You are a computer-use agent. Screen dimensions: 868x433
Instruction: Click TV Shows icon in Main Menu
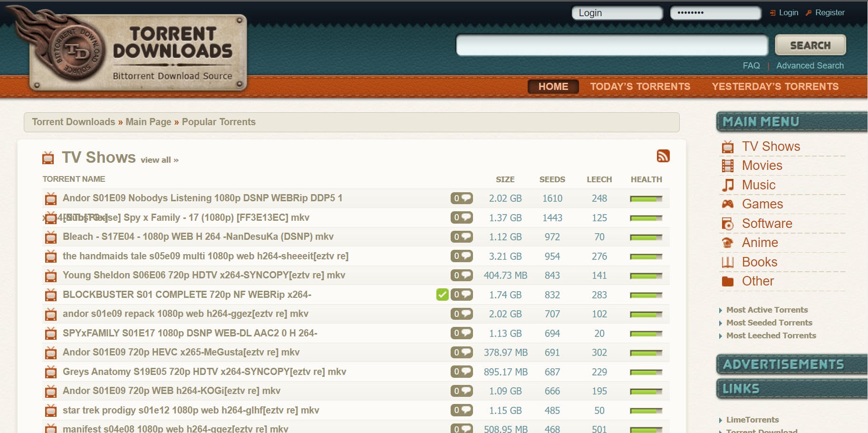pyautogui.click(x=727, y=147)
